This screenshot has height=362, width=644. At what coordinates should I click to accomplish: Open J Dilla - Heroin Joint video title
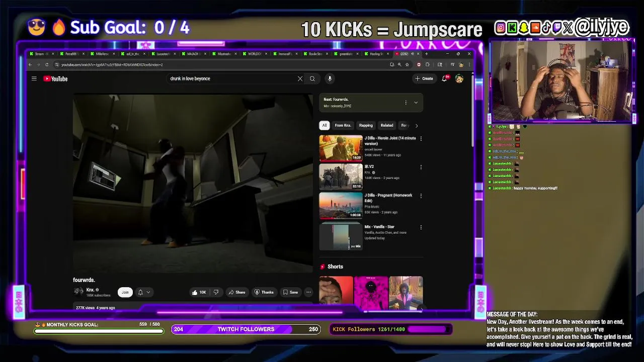tap(390, 140)
